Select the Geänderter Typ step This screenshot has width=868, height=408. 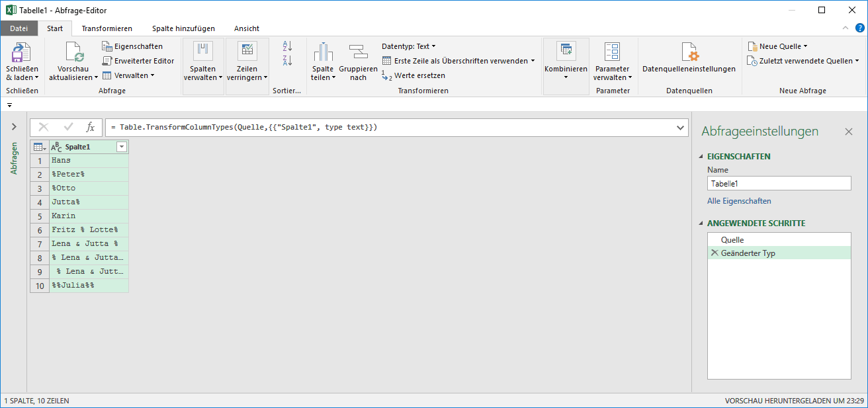[779, 253]
